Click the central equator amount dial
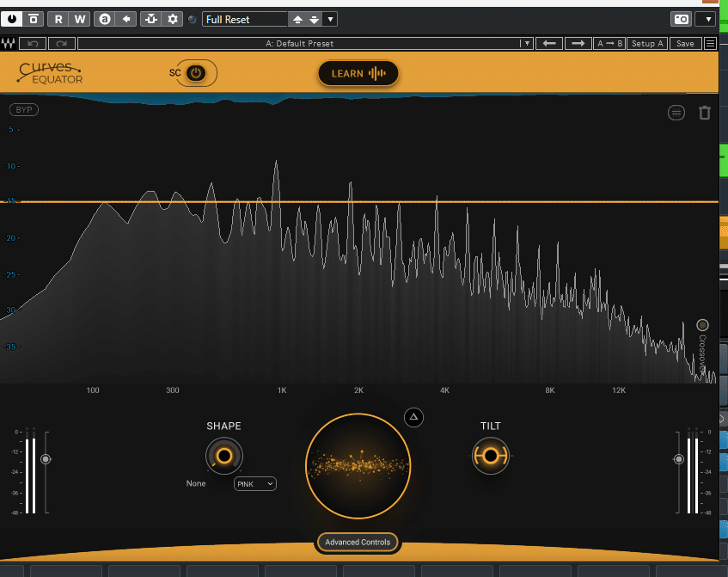Screen dimensions: 728x577 (358, 465)
